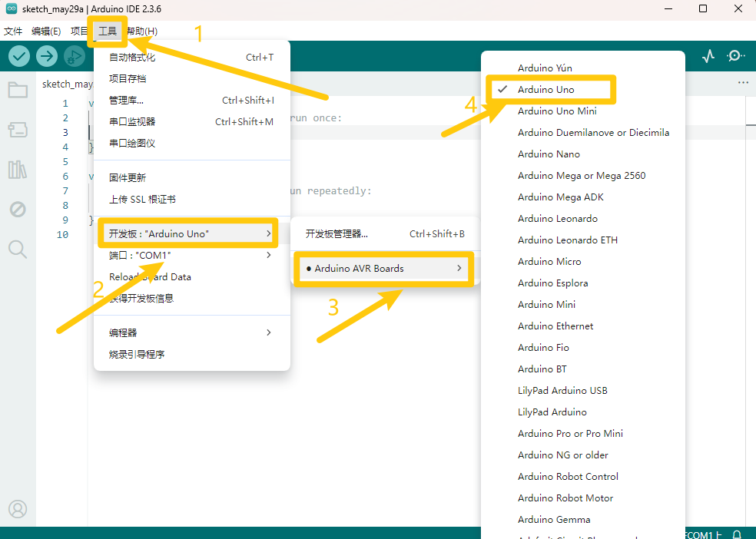Select Arduino Leonardo ETH board
The image size is (756, 539).
[582, 240]
